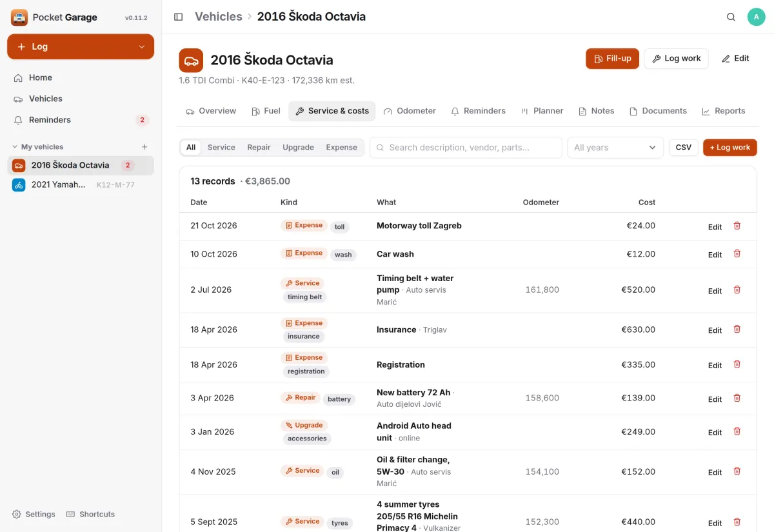
Task: Switch to the Overview tab
Action: click(211, 111)
